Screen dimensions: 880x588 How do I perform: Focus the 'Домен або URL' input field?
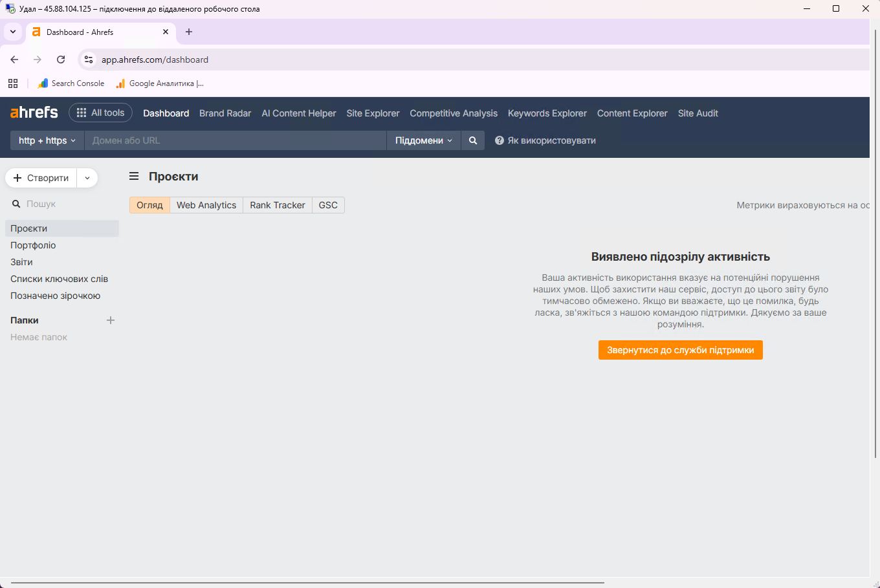(x=236, y=140)
